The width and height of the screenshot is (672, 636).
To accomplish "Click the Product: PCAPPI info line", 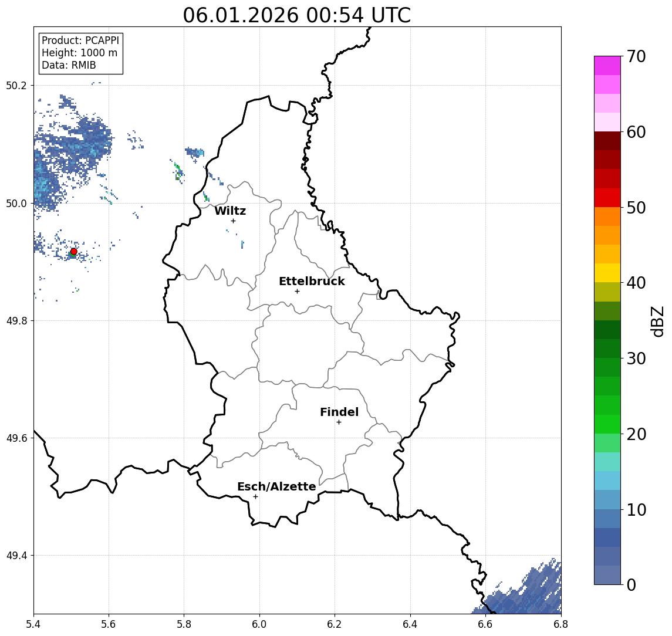I will (x=80, y=40).
